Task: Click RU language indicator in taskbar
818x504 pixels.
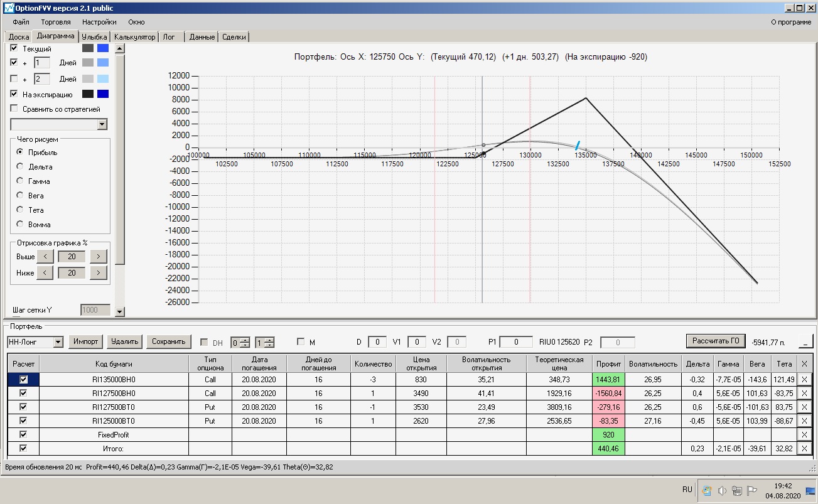Action: point(687,490)
